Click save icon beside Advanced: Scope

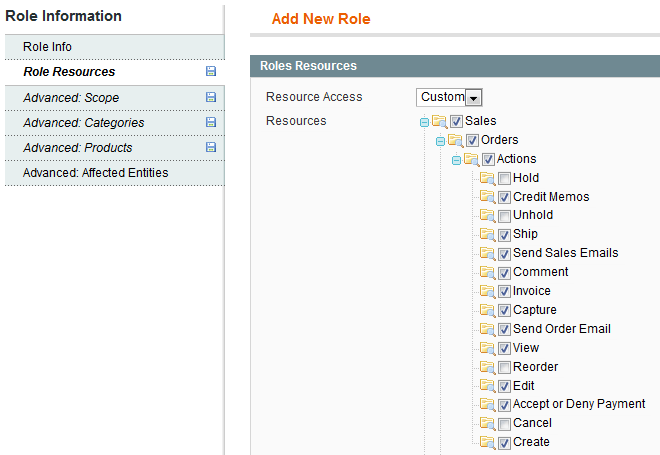tap(211, 97)
